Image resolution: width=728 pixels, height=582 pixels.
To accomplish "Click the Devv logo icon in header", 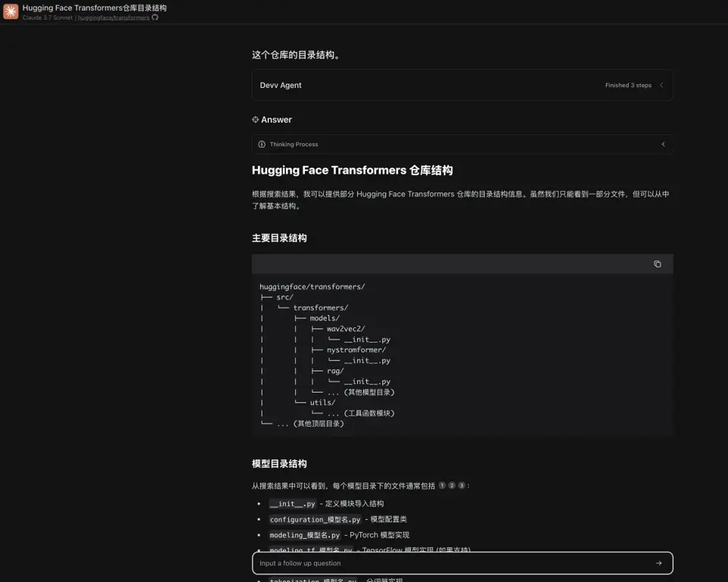I will [x=11, y=11].
